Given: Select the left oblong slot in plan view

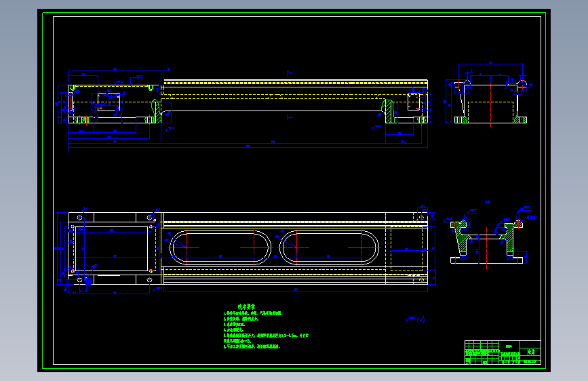Looking at the screenshot, I should coord(220,248).
